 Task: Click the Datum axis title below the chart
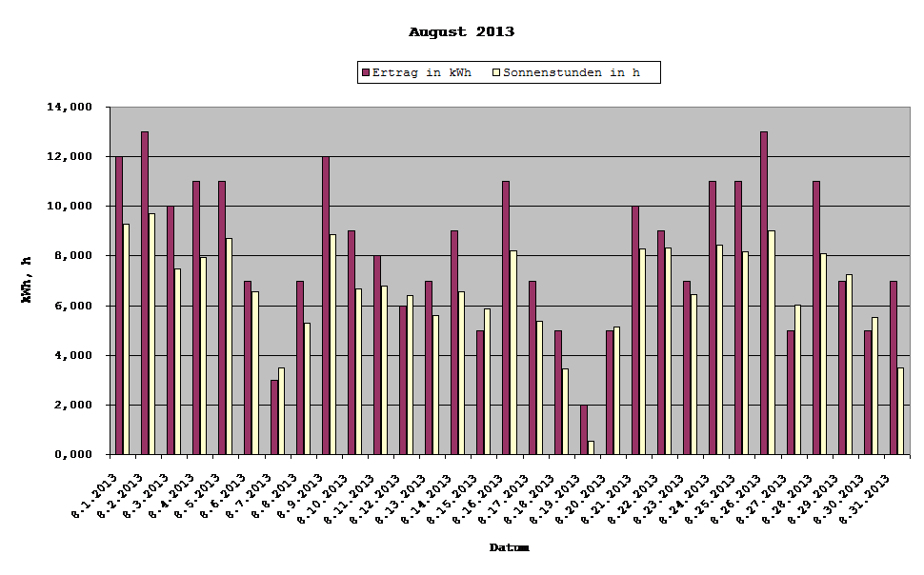click(x=508, y=545)
